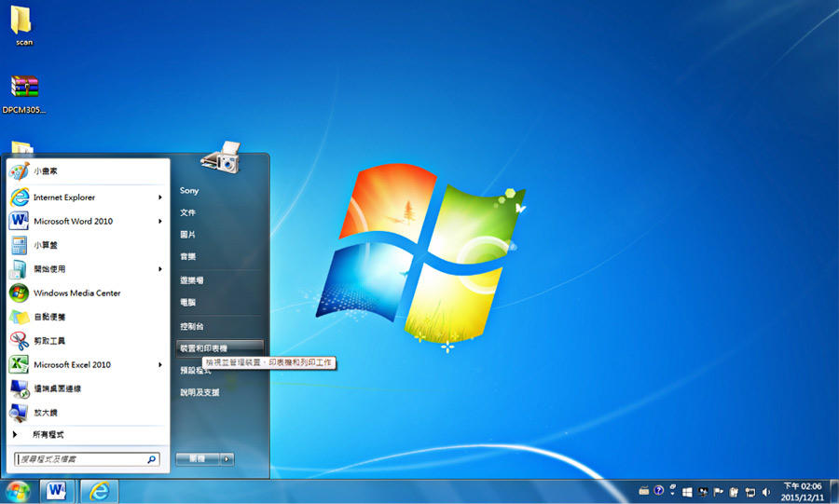
Task: Select the DPCM305 archive on desktop
Action: [x=24, y=94]
